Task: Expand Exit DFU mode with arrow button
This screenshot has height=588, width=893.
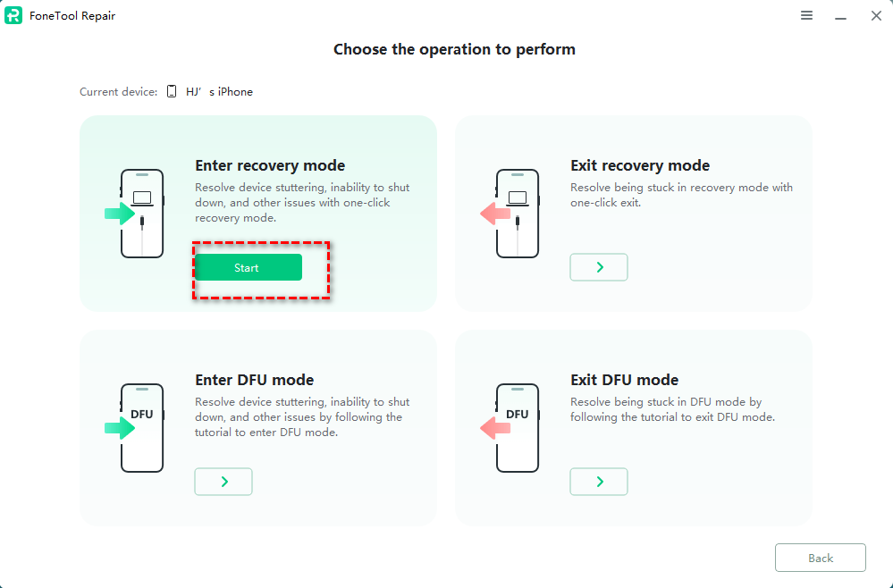Action: [x=599, y=482]
